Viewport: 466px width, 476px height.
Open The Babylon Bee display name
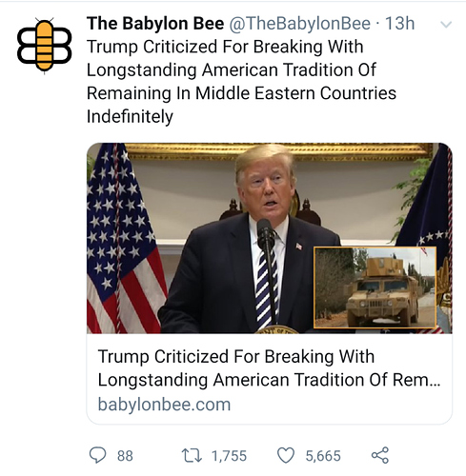(x=155, y=24)
